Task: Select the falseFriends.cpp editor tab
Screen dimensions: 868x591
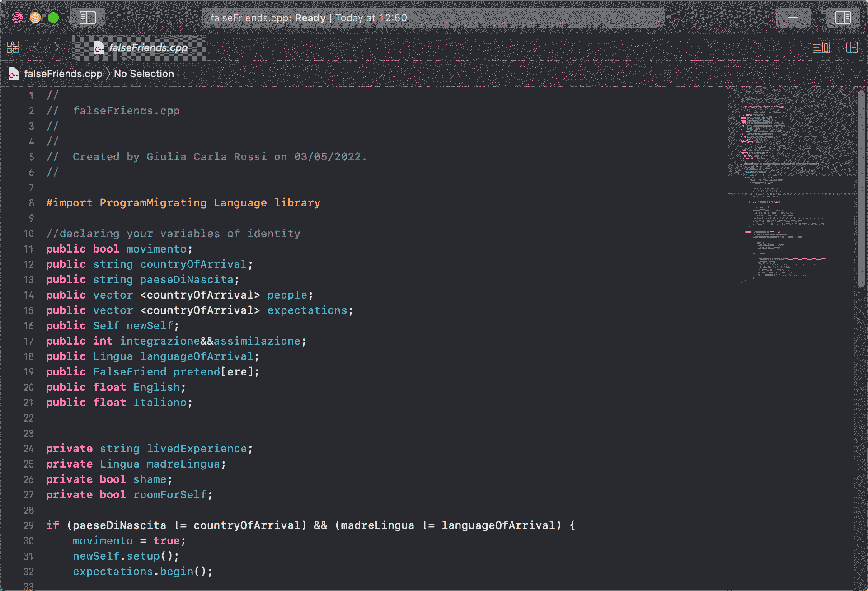Action: coord(148,47)
